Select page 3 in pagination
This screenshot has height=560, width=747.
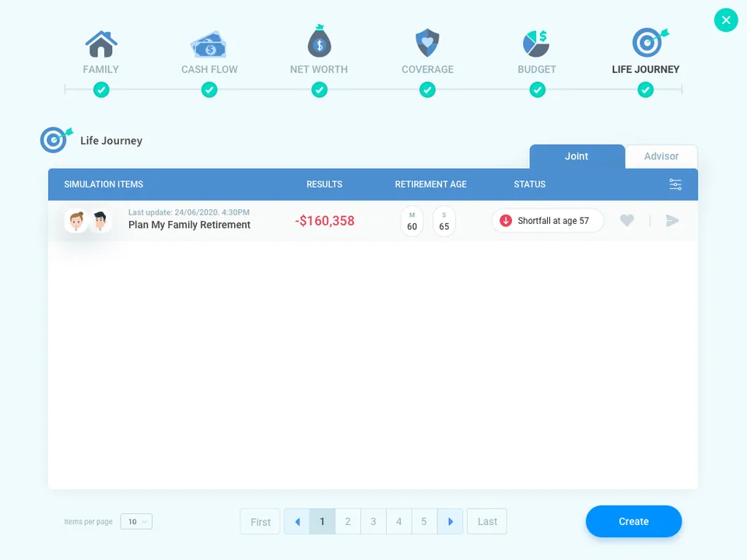click(373, 521)
